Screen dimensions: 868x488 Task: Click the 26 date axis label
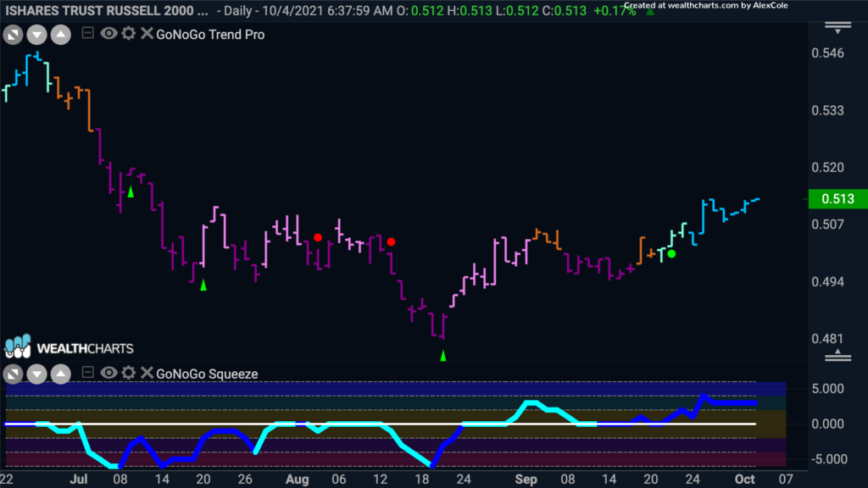245,480
